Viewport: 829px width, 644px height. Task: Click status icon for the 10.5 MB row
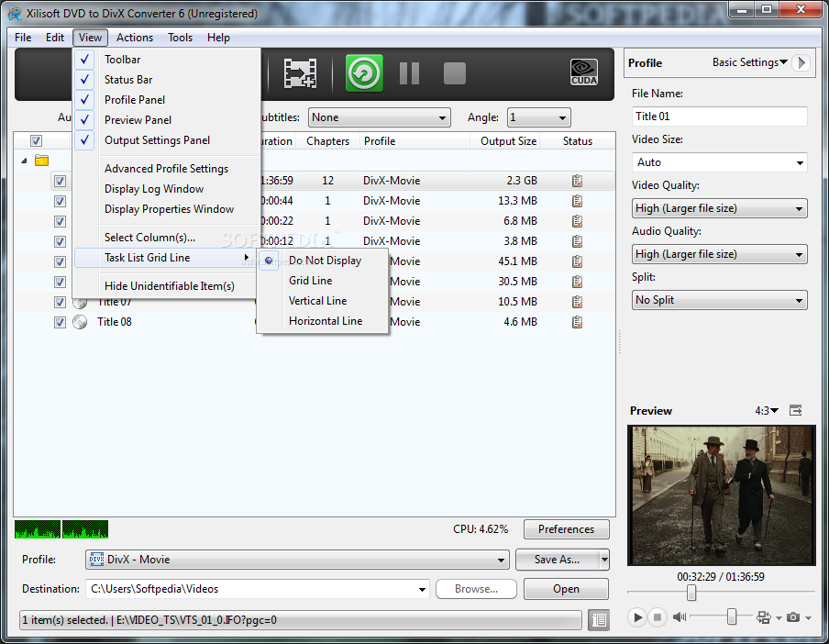pyautogui.click(x=578, y=302)
